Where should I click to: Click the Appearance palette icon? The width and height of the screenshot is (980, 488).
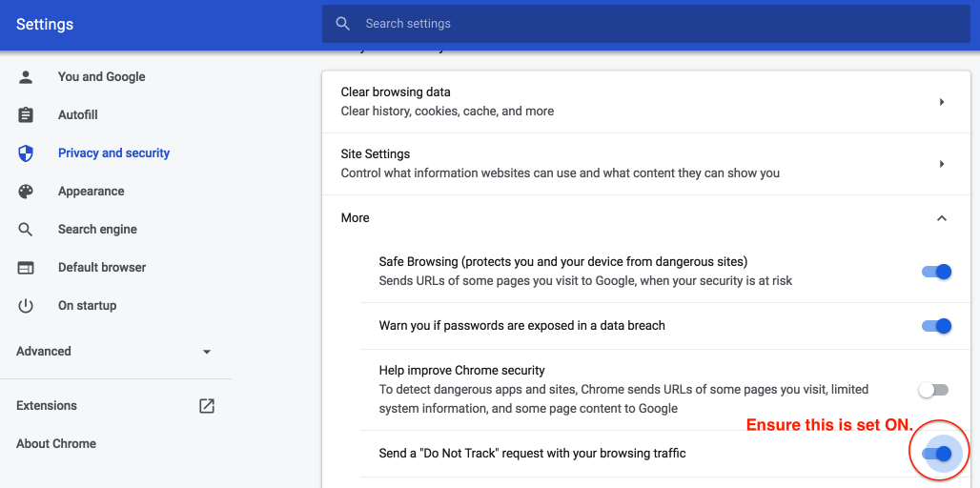[25, 192]
